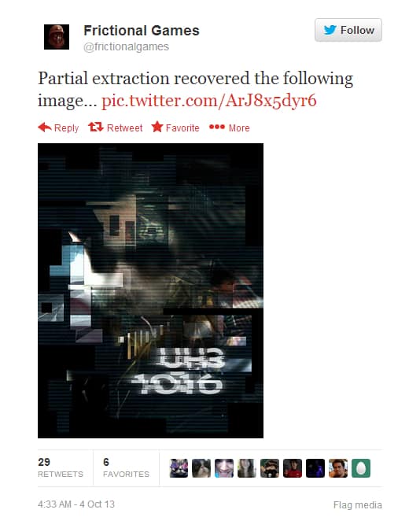Open the 4:33 AM - 4 Oct 13 timestamp
Image resolution: width=420 pixels, height=532 pixels.
click(x=76, y=504)
